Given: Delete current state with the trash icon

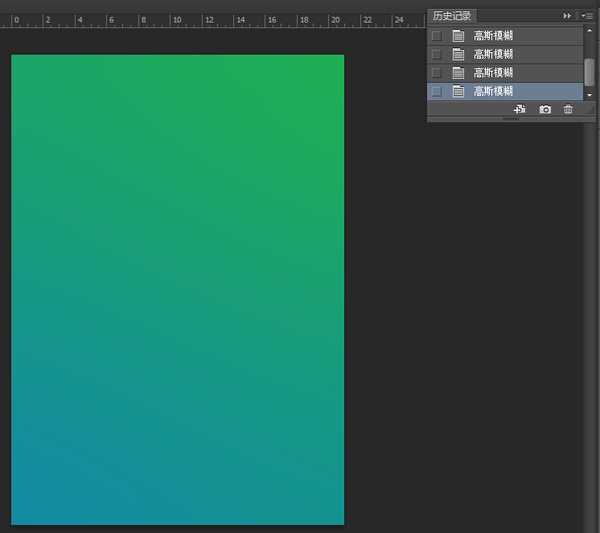Looking at the screenshot, I should 568,109.
